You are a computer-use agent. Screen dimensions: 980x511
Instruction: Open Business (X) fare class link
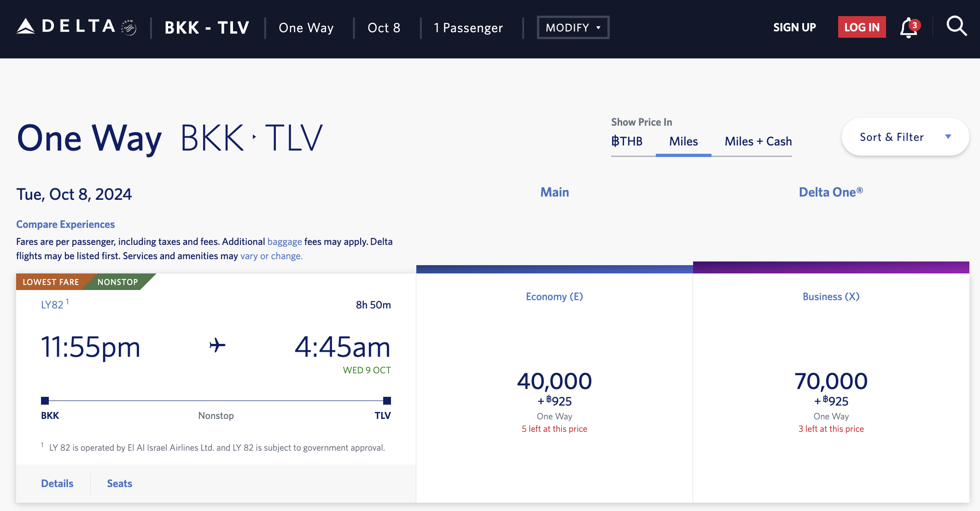(831, 296)
